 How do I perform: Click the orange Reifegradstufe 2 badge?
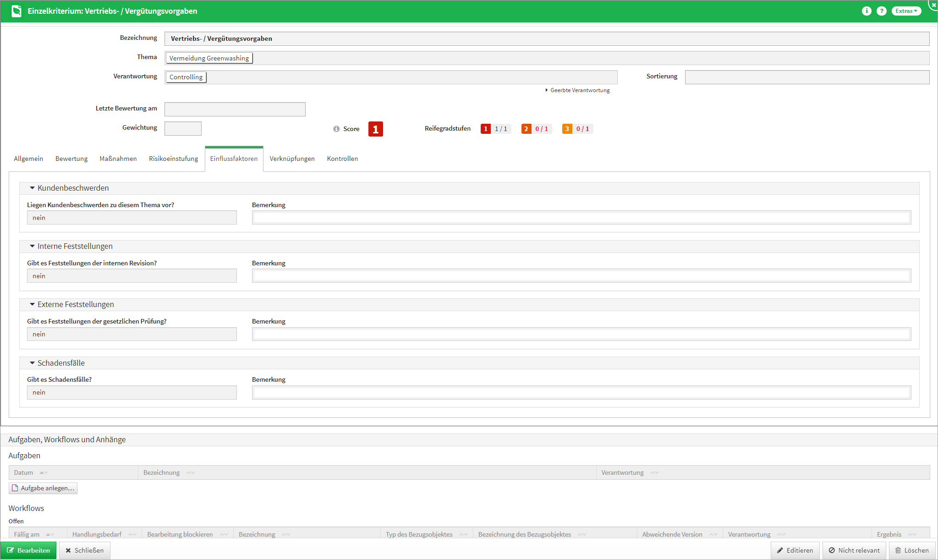click(526, 129)
